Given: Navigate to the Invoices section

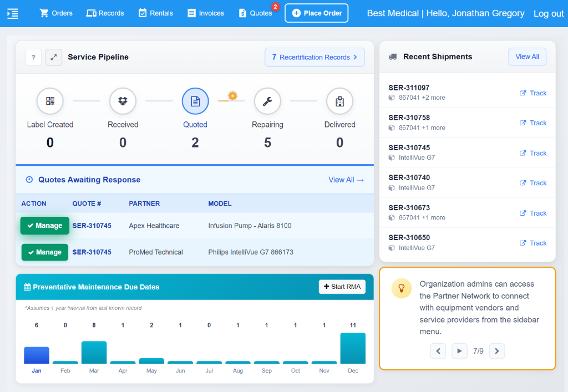Looking at the screenshot, I should 205,13.
